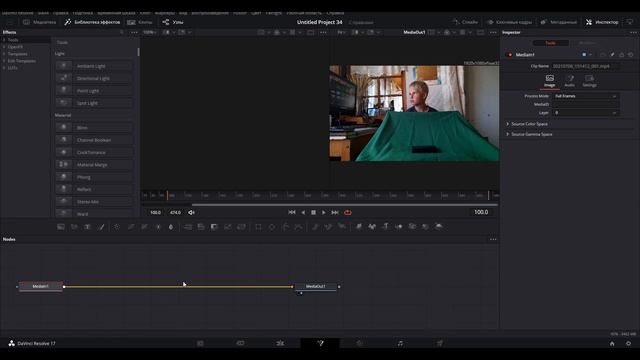
Task: Lock the MediaIn1 tool in Inspector
Action: point(622,55)
